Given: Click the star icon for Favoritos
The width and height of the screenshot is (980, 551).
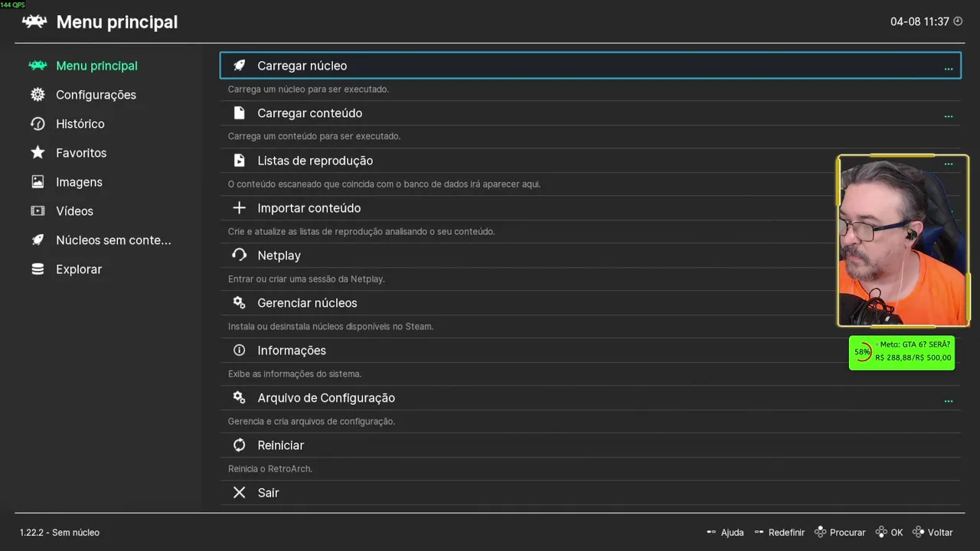Looking at the screenshot, I should point(38,152).
